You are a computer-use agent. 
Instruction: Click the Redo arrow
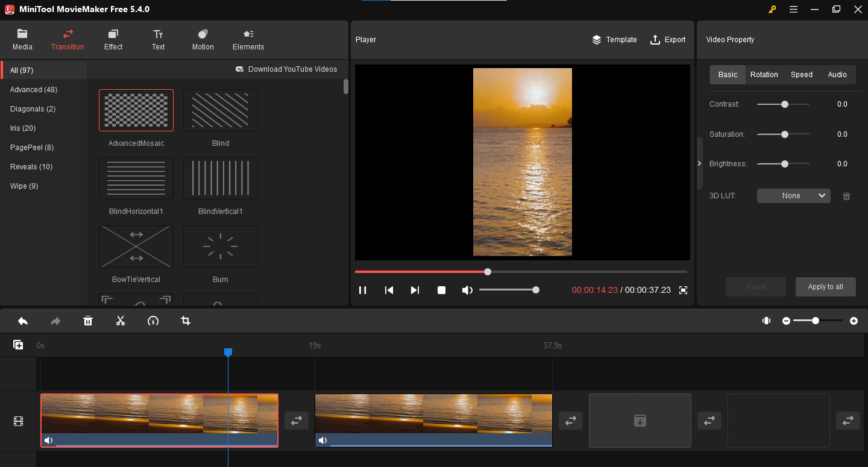pos(55,321)
